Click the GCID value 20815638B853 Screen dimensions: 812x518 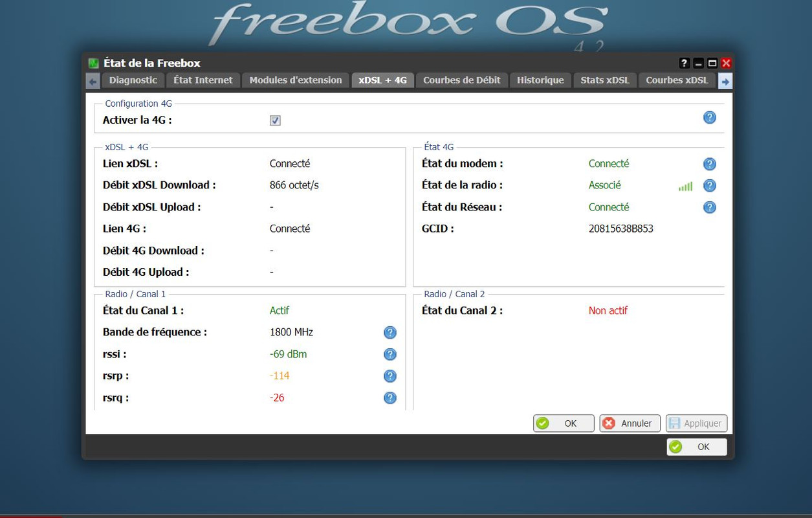[621, 229]
